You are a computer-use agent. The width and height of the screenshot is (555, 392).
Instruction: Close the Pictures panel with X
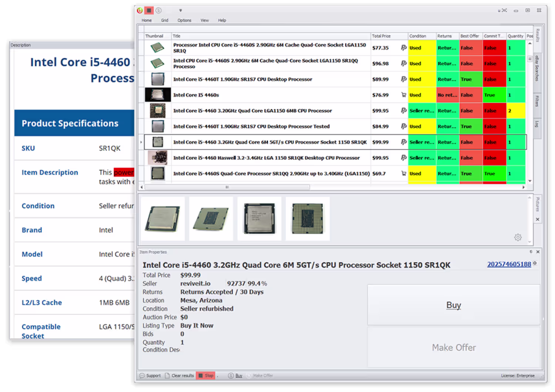[538, 220]
